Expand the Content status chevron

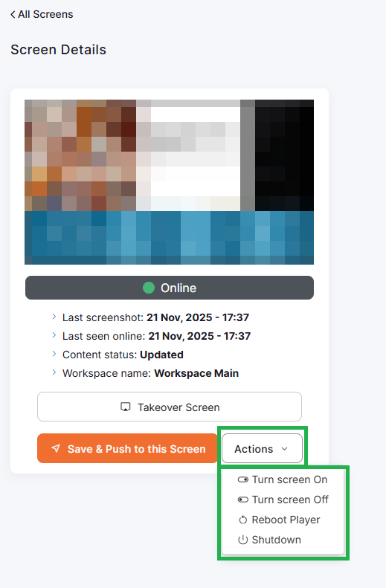54,354
